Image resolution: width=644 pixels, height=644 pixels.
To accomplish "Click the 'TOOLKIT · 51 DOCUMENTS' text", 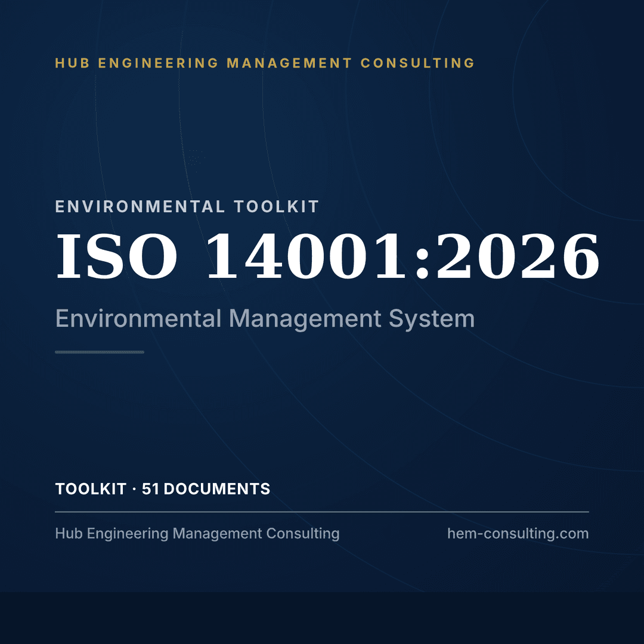I will click(163, 489).
